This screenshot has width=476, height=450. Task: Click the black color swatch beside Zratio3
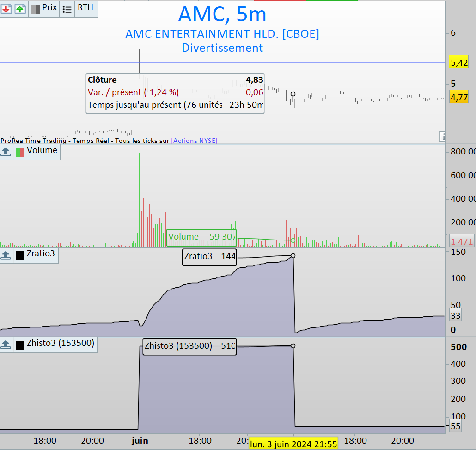coord(20,256)
